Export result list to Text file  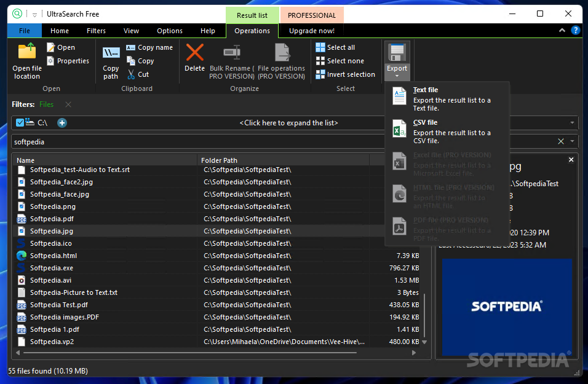(x=447, y=98)
